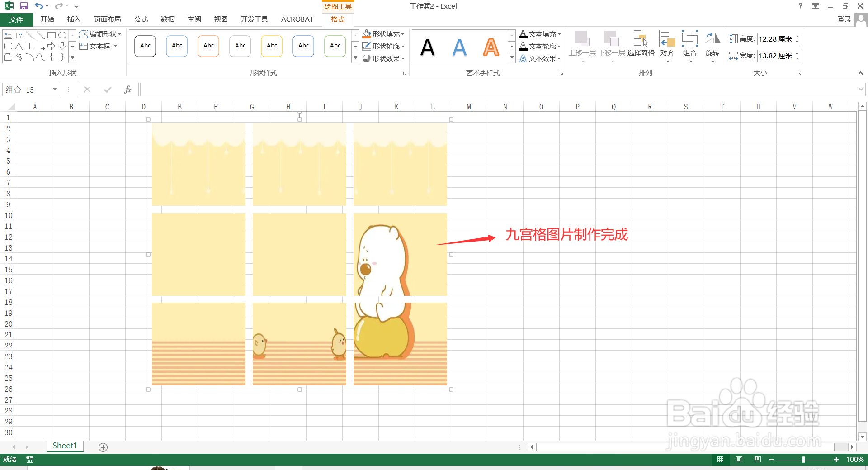Image resolution: width=868 pixels, height=470 pixels.
Task: Zoom in with the plus button
Action: [x=836, y=460]
